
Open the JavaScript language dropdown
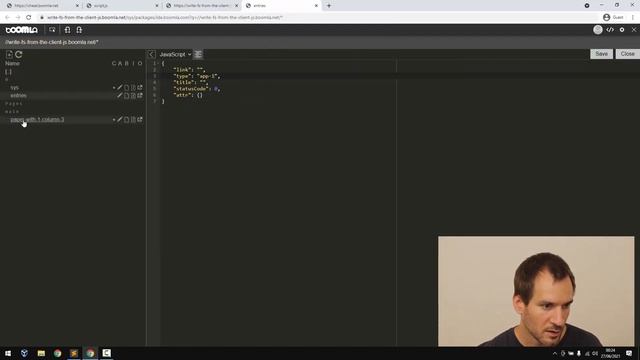pos(175,54)
